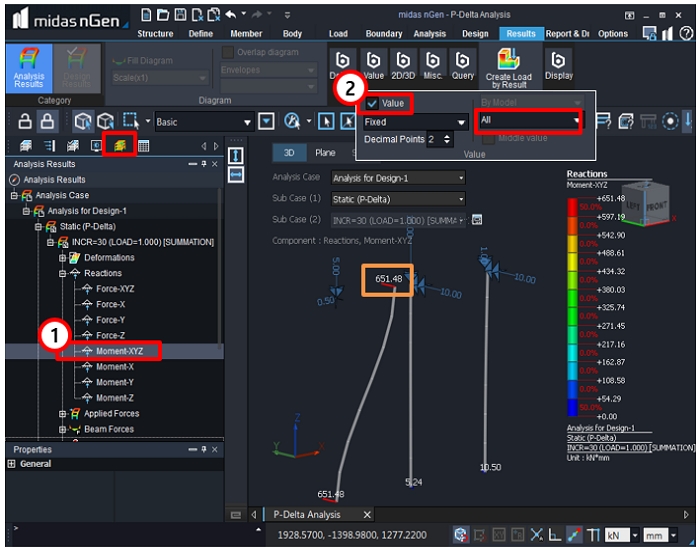Open the All dropdown in Value panel

528,120
